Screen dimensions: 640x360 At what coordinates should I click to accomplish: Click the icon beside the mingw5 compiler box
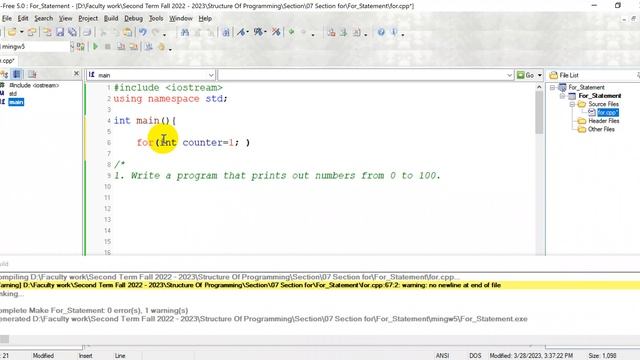click(x=81, y=47)
